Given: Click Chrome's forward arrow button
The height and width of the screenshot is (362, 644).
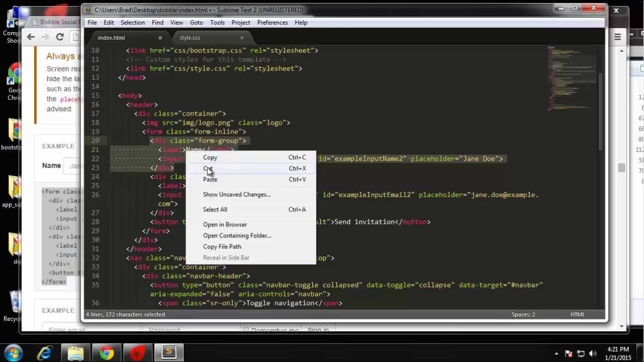Looking at the screenshot, I should (x=45, y=37).
